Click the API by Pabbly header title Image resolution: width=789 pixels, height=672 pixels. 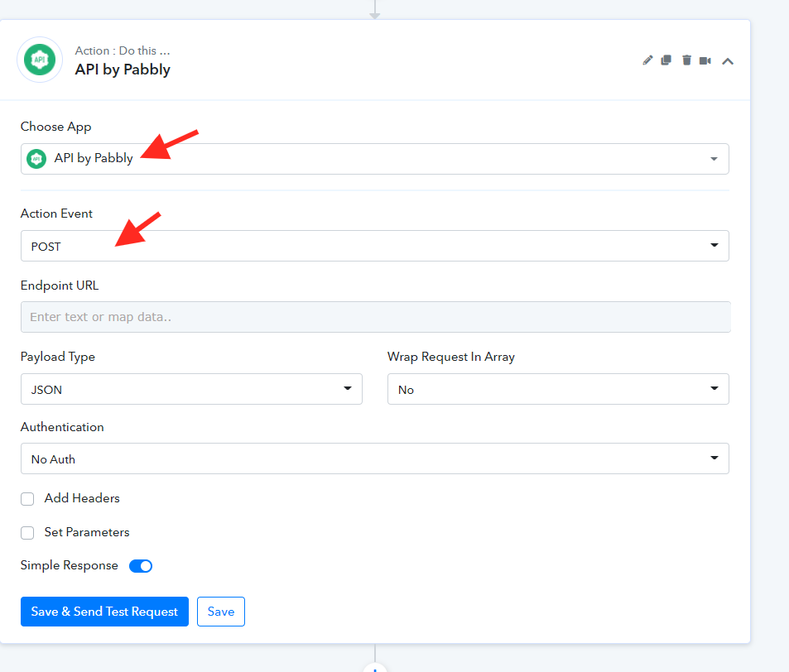[x=123, y=70]
